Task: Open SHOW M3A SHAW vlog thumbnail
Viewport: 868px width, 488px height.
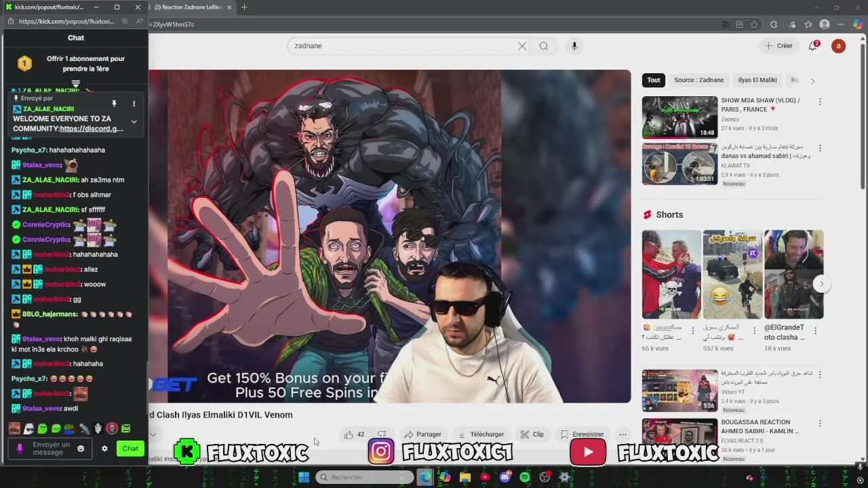Action: click(x=679, y=117)
